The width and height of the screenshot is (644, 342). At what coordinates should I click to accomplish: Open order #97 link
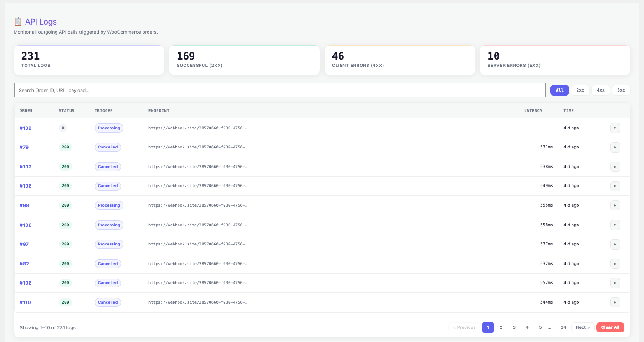[x=24, y=244]
